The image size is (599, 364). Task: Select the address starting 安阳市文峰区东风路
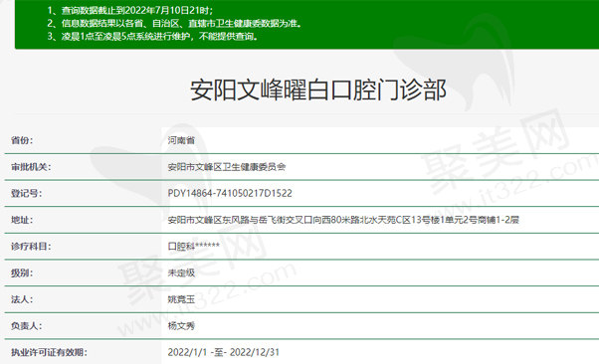click(x=343, y=220)
